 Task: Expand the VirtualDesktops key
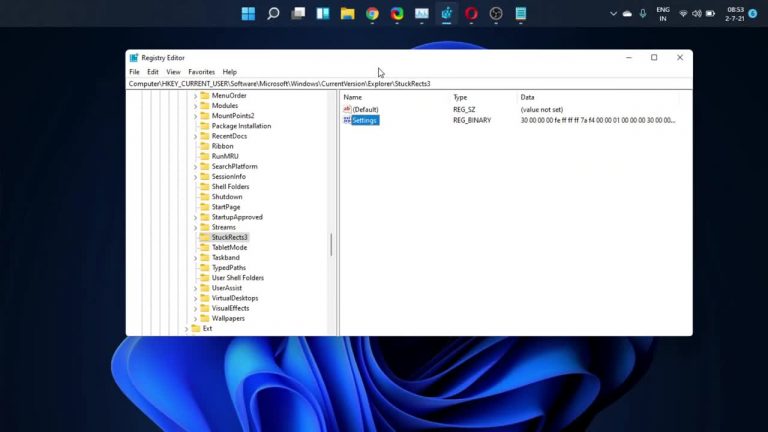[195, 298]
